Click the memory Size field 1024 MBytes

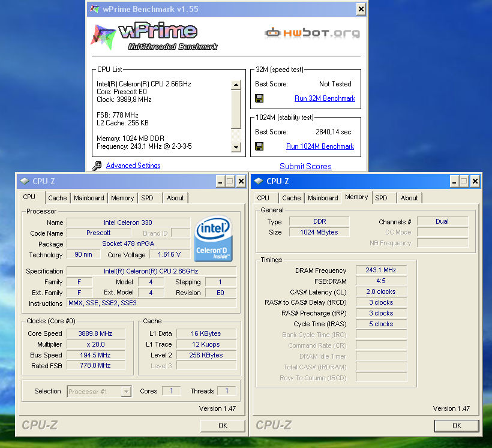click(x=319, y=232)
